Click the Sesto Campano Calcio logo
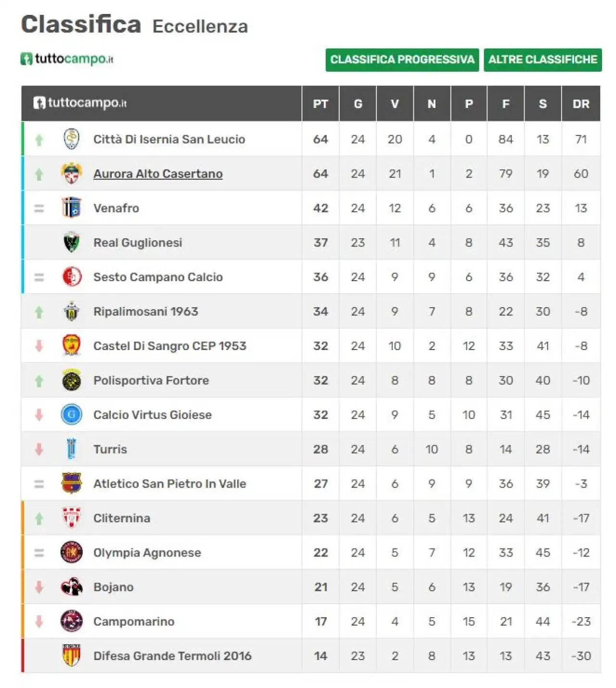Image resolution: width=616 pixels, height=688 pixels. [71, 277]
